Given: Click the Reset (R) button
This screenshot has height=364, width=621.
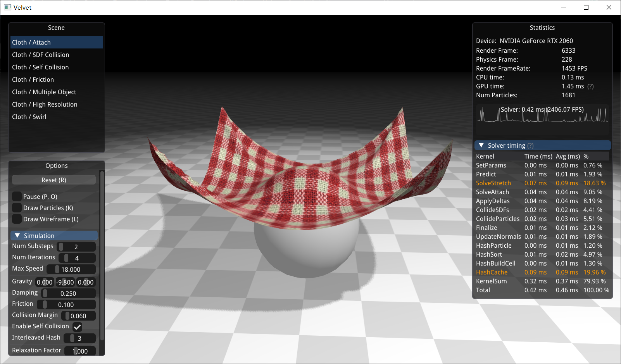Looking at the screenshot, I should (x=54, y=180).
